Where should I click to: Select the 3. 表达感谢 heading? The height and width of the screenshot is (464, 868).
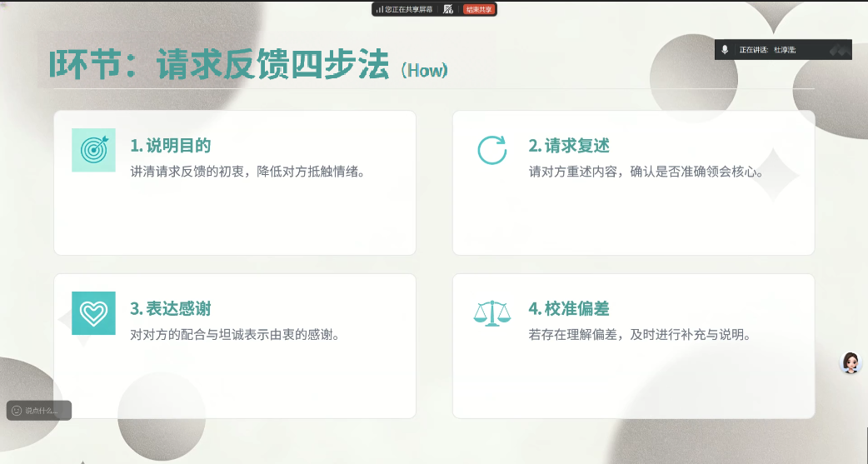point(171,309)
